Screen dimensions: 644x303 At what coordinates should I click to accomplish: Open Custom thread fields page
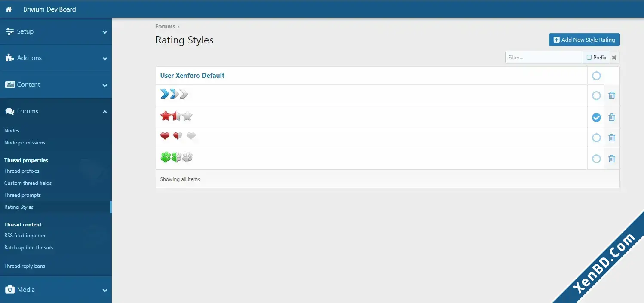click(28, 183)
